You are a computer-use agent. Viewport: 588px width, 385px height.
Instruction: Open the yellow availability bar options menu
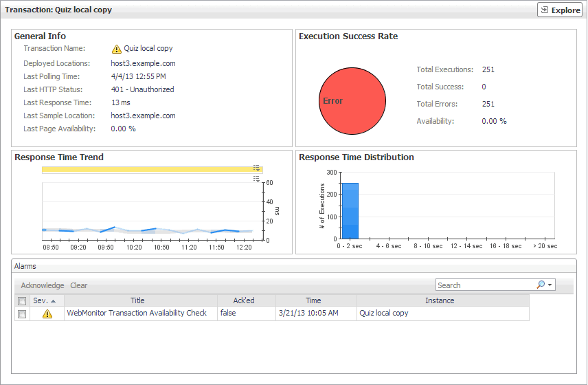tap(256, 168)
